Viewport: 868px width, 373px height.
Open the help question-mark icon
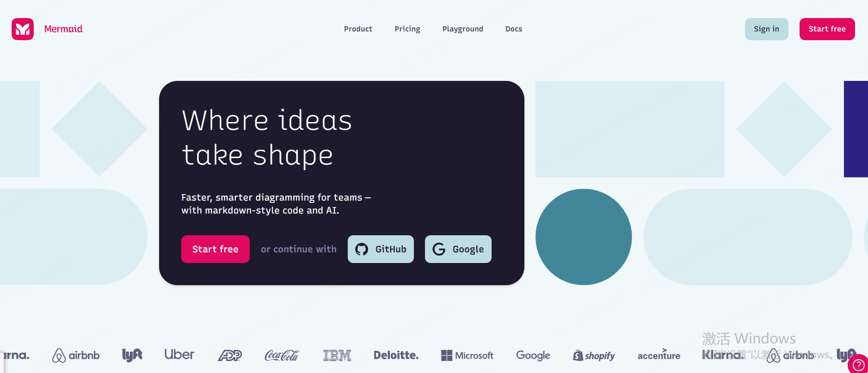858,364
